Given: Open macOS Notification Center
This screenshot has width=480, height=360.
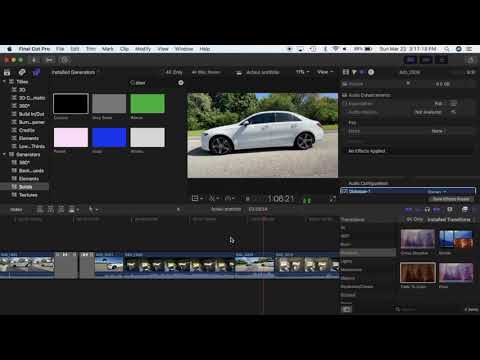Looking at the screenshot, I should coord(469,49).
